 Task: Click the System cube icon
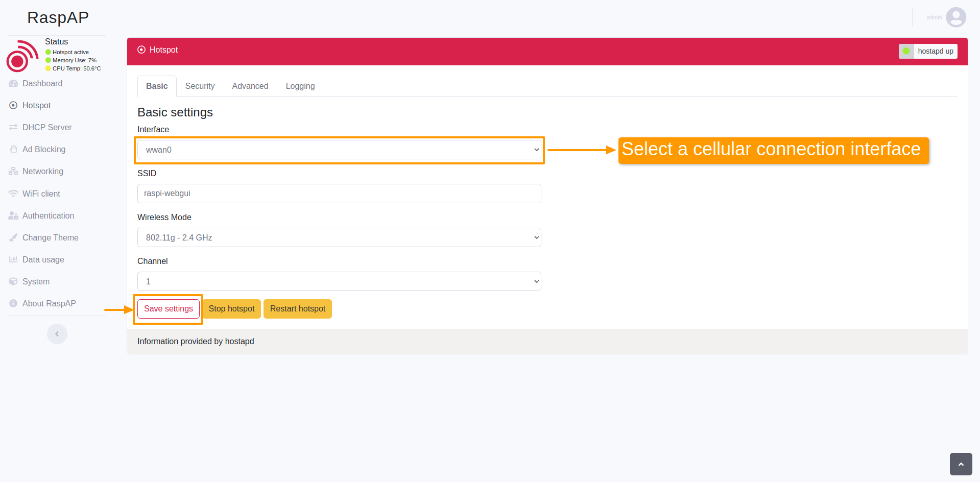point(13,281)
